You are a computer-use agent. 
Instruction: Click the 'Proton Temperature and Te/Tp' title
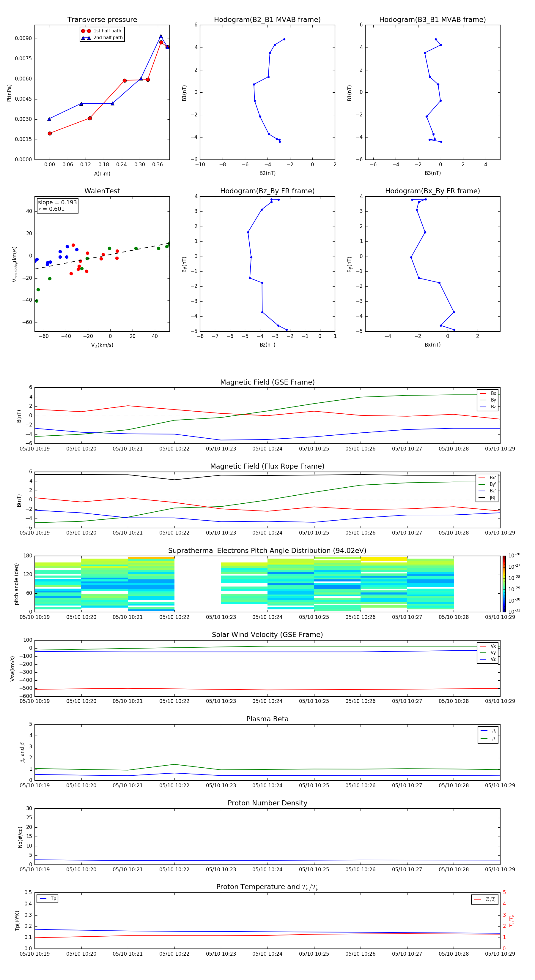(x=267, y=887)
